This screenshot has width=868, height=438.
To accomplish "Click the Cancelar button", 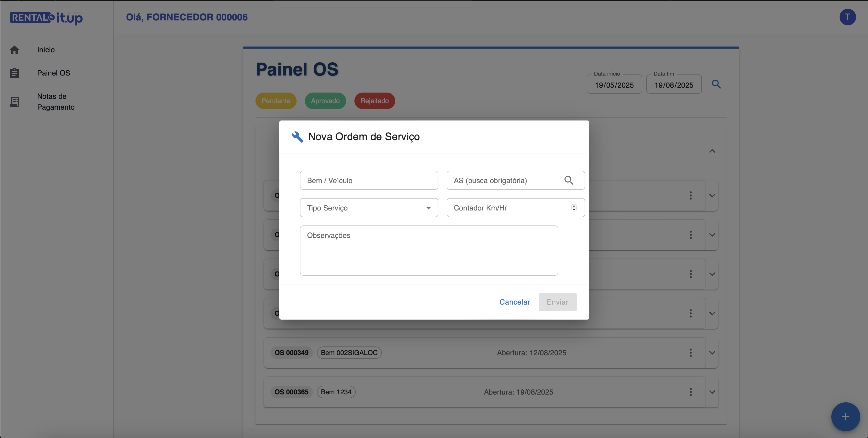I will [515, 302].
